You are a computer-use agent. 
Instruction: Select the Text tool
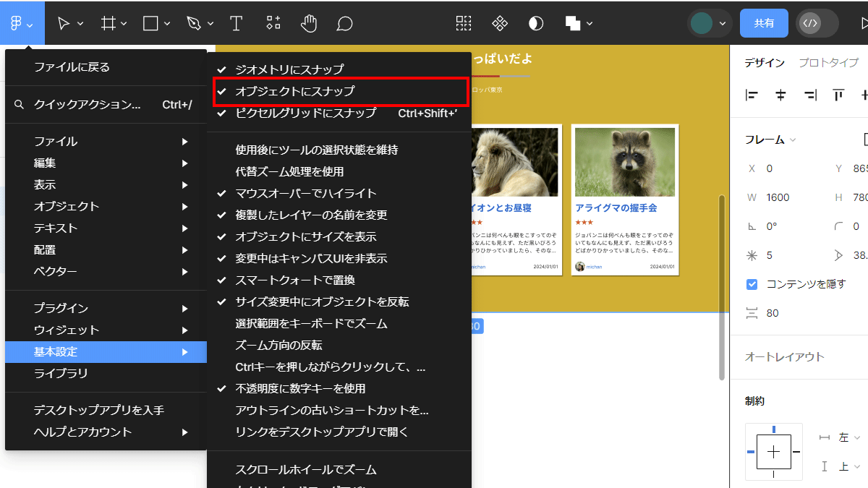click(x=236, y=23)
